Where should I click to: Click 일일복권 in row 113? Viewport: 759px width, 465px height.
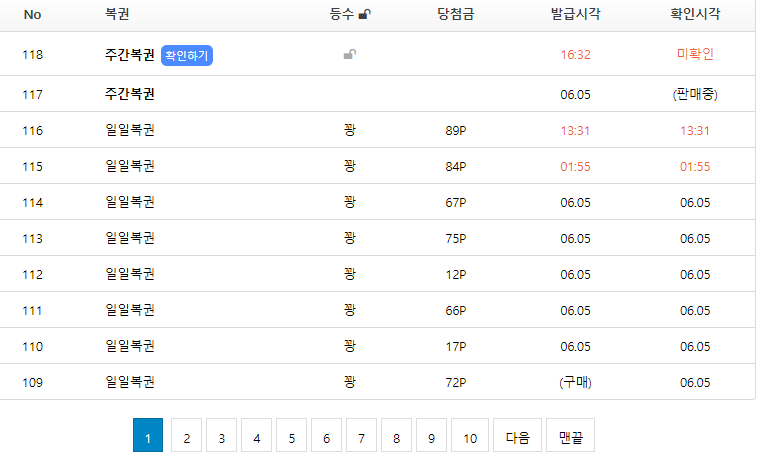coord(130,239)
